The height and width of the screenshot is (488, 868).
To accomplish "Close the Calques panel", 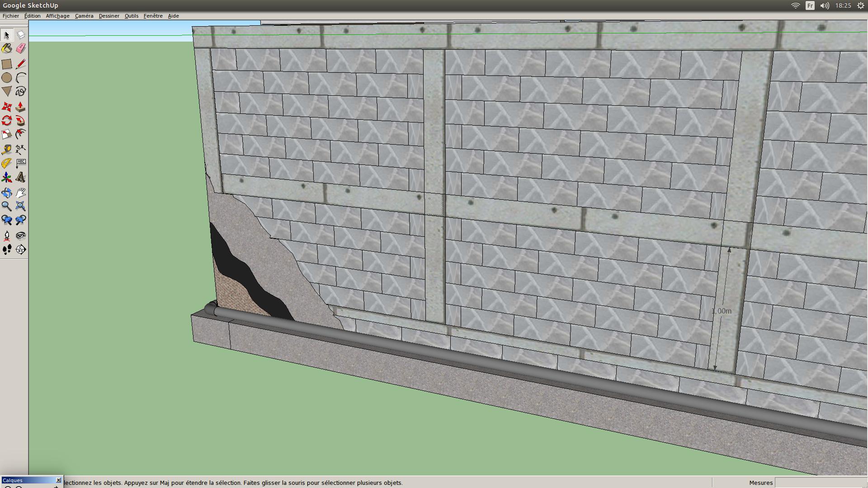I will tap(58, 480).
